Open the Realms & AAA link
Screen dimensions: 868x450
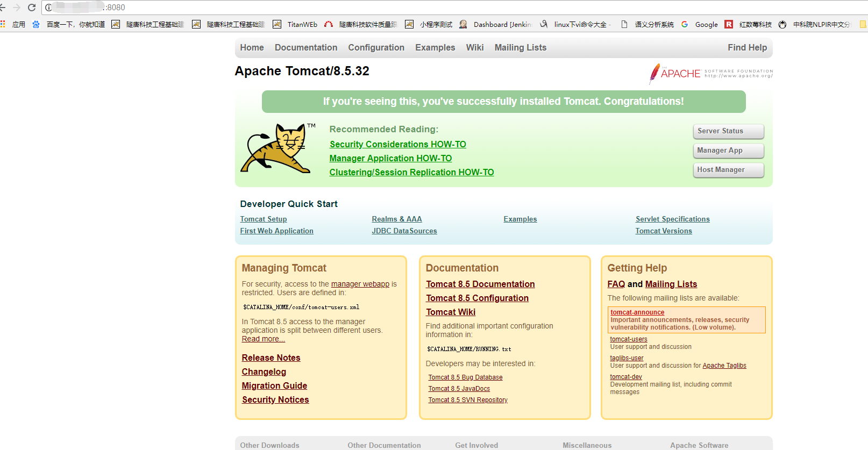[x=397, y=219]
